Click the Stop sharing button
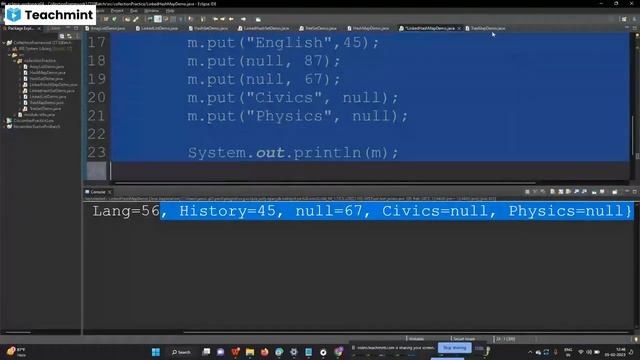 click(454, 348)
